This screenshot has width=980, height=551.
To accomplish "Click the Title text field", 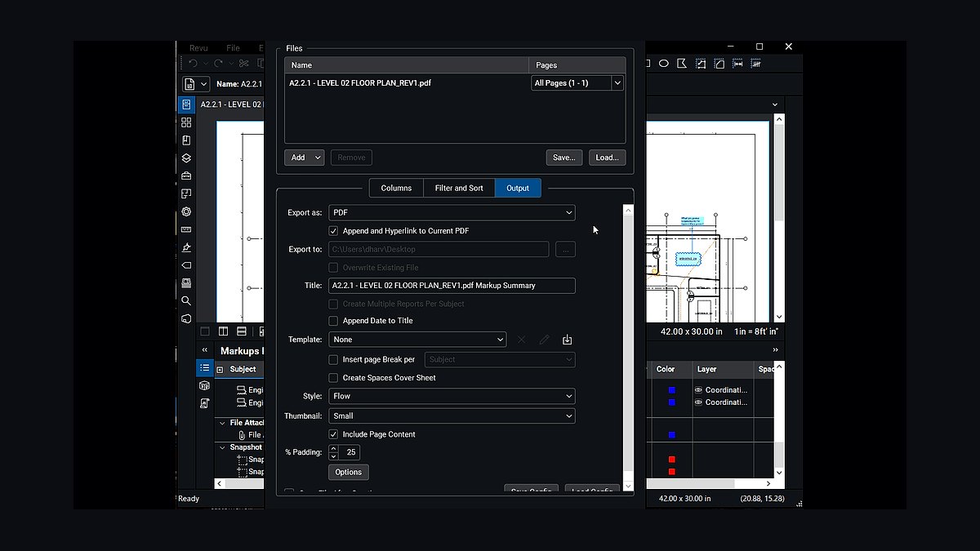I will [x=452, y=286].
